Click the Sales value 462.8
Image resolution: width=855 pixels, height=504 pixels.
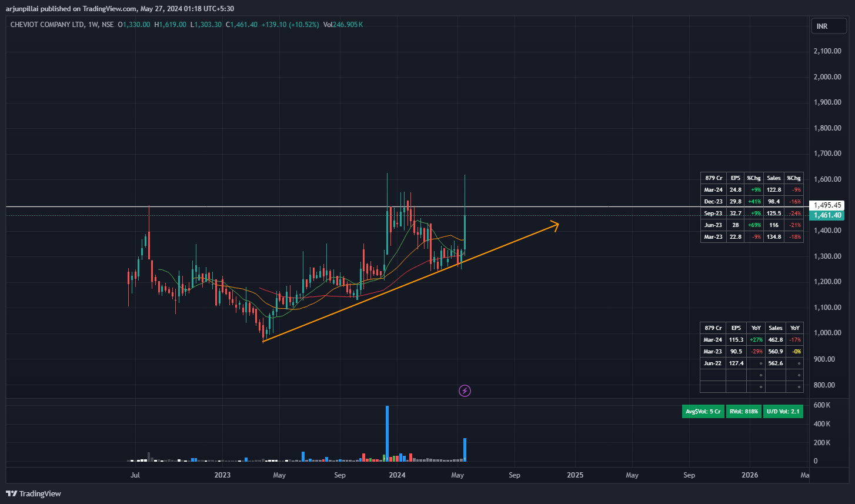coord(776,339)
